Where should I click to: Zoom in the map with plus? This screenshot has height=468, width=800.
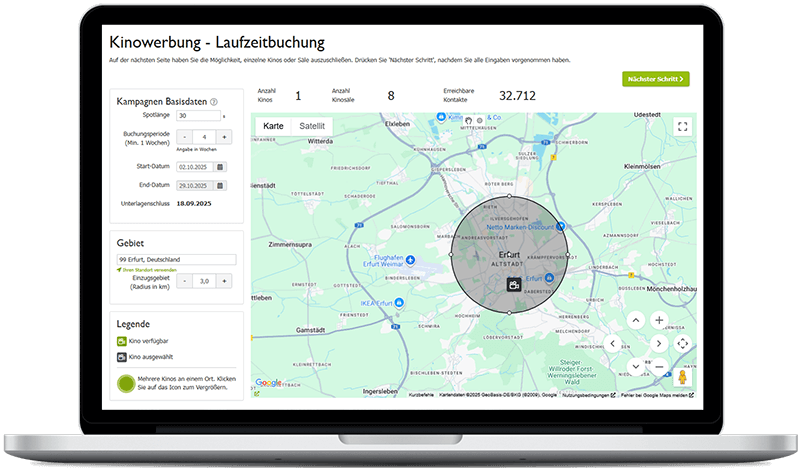[659, 321]
